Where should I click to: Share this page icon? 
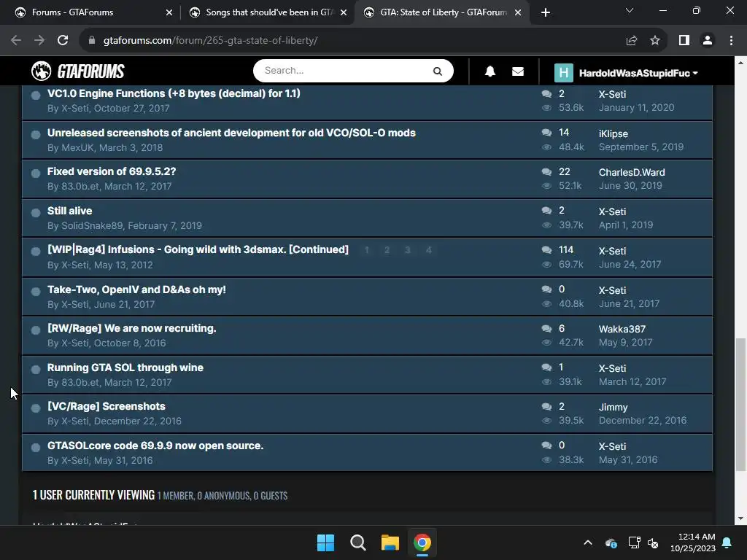[632, 41]
